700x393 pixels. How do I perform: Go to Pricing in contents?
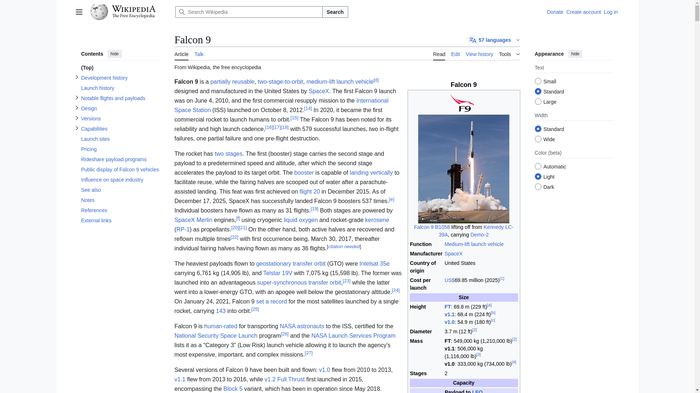pyautogui.click(x=88, y=149)
